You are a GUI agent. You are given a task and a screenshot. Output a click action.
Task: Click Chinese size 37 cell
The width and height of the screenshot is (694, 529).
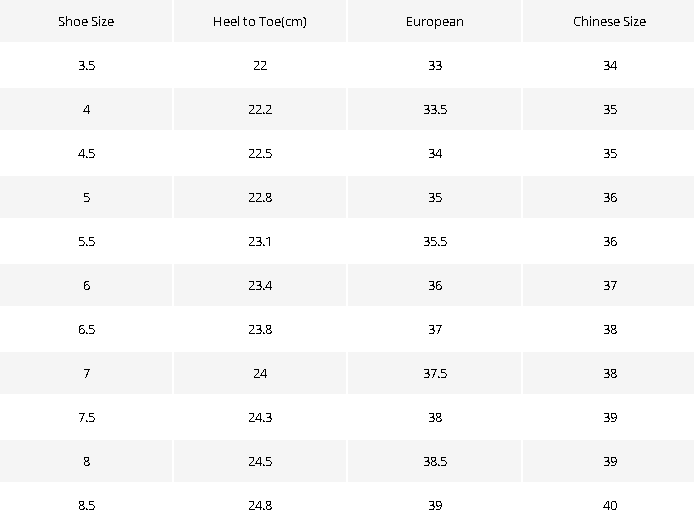point(609,286)
